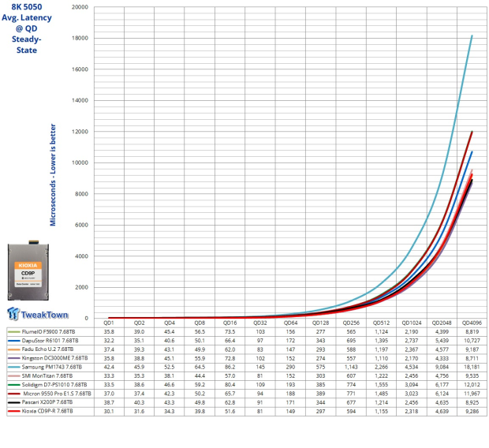Click the Pascari QD1 value 38.7
This screenshot has width=489, height=448.
109,402
